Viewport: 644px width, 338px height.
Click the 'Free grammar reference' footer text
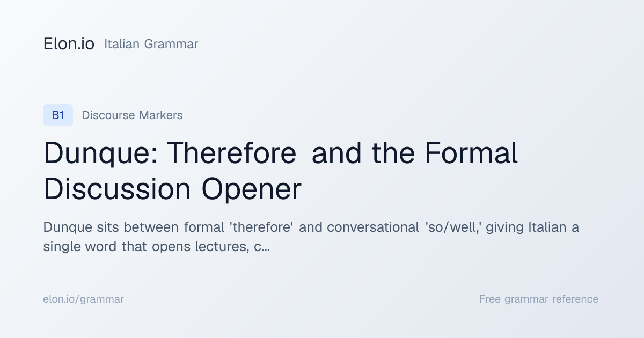539,299
